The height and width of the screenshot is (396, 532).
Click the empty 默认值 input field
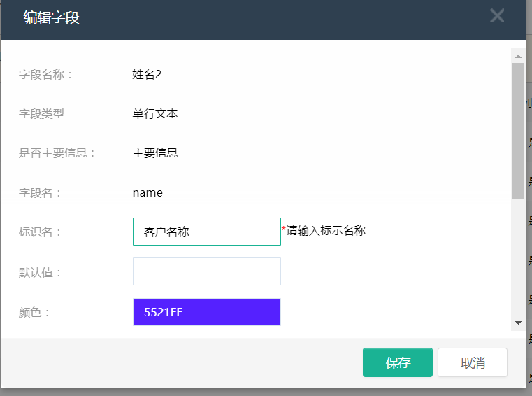coord(207,271)
